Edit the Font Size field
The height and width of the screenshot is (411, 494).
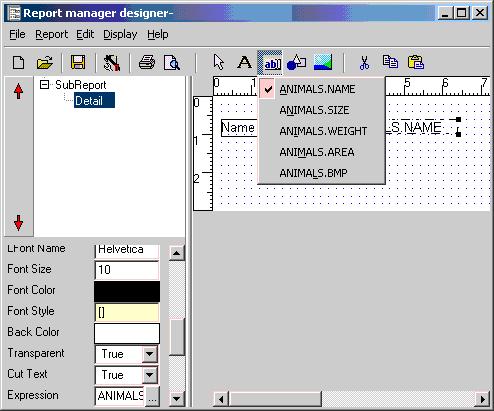point(127,270)
